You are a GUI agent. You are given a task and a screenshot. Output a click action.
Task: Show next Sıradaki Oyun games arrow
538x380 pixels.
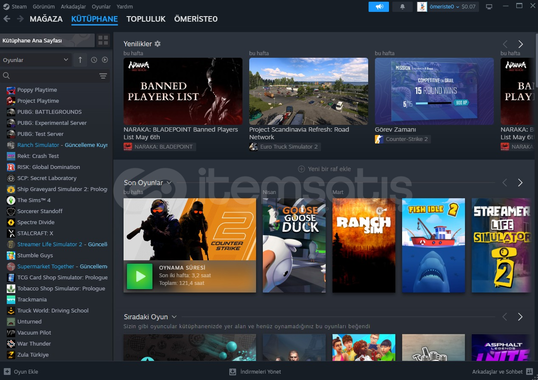coord(521,317)
